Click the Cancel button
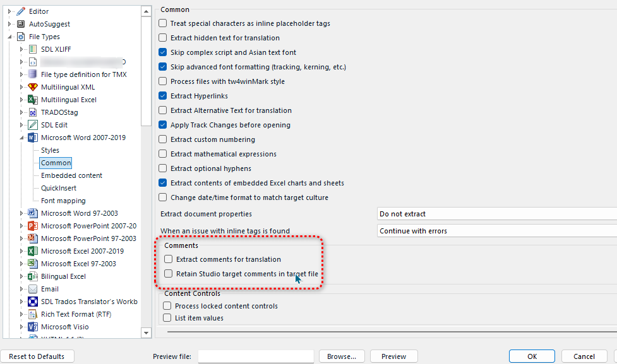The image size is (617, 364). pyautogui.click(x=584, y=356)
